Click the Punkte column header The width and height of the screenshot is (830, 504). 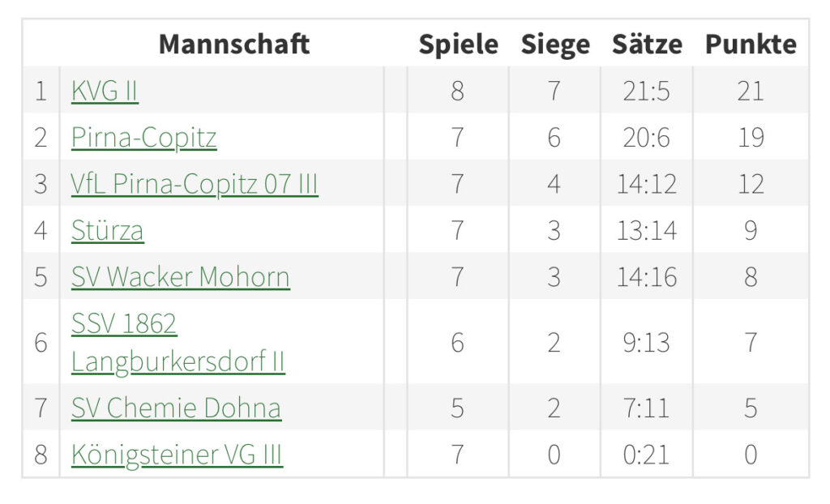pos(751,44)
